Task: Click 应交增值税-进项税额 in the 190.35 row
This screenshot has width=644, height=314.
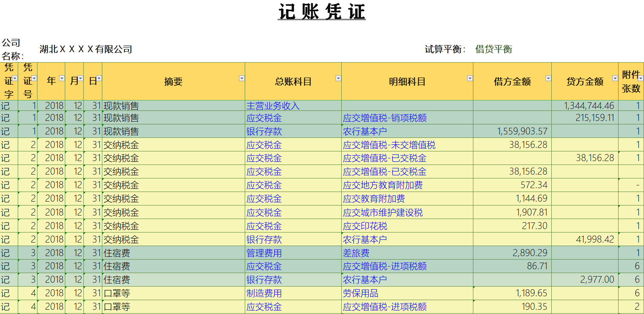Action: pos(385,307)
